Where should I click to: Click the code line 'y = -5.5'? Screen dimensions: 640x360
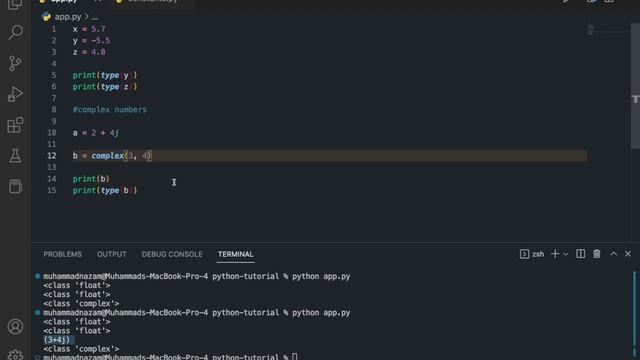coord(91,40)
